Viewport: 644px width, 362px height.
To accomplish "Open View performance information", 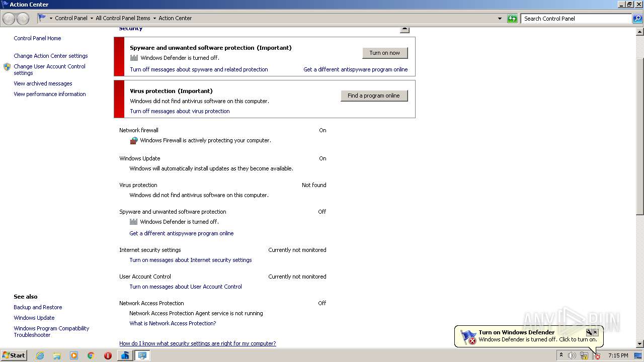I will pos(50,94).
